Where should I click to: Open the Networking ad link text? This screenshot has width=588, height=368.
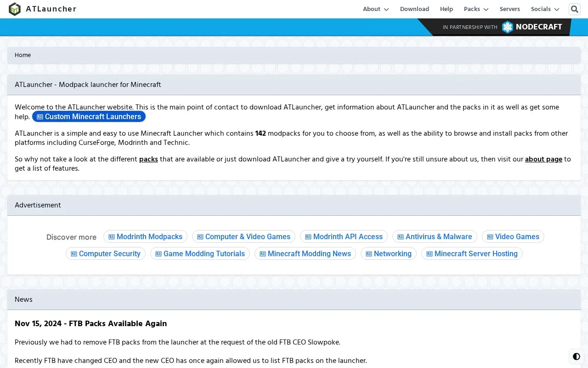tap(393, 254)
